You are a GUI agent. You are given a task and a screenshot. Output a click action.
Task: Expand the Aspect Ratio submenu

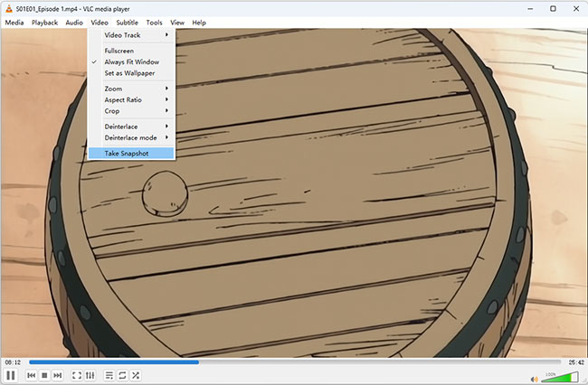(x=131, y=100)
